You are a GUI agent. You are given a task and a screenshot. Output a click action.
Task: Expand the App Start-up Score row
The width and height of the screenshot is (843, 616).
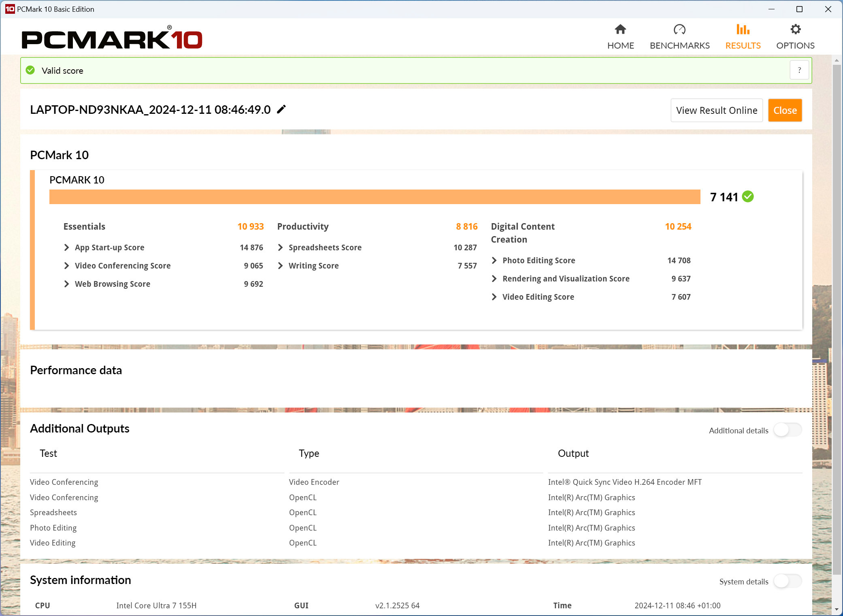coord(67,247)
